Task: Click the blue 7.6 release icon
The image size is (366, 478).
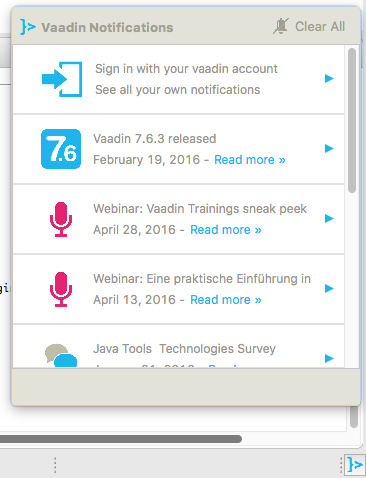Action: click(x=61, y=149)
